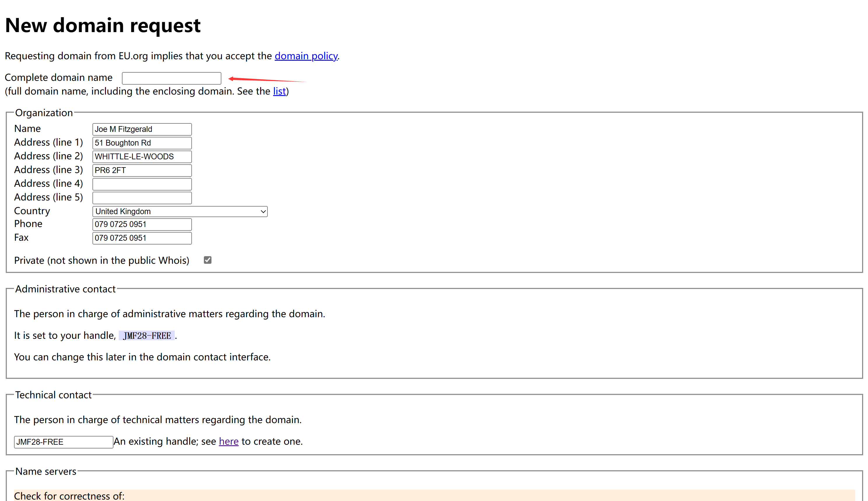This screenshot has width=868, height=501.
Task: Follow the 'here' link to create a handle
Action: point(228,441)
